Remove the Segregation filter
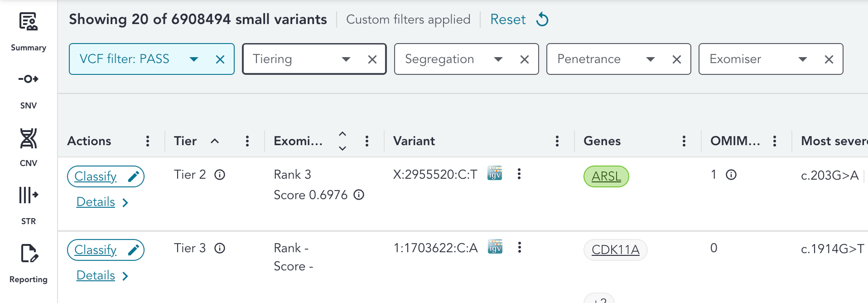This screenshot has width=868, height=303. point(525,59)
